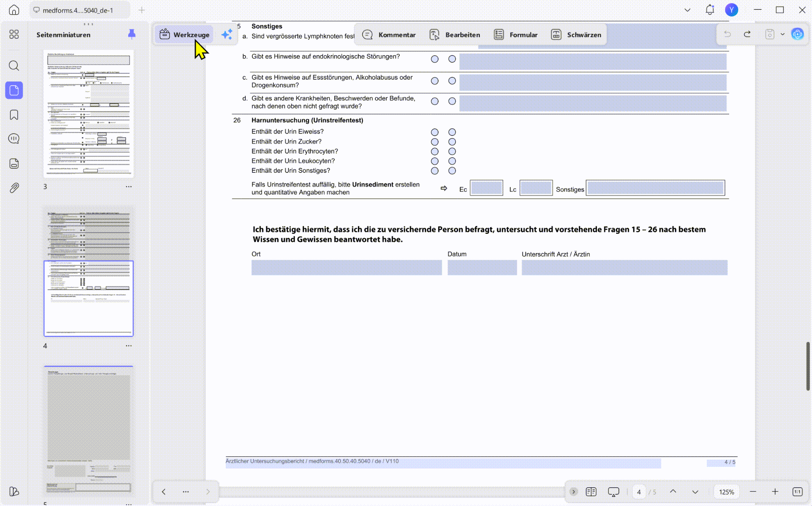Click the Lc value field
The height and width of the screenshot is (506, 812).
[536, 188]
